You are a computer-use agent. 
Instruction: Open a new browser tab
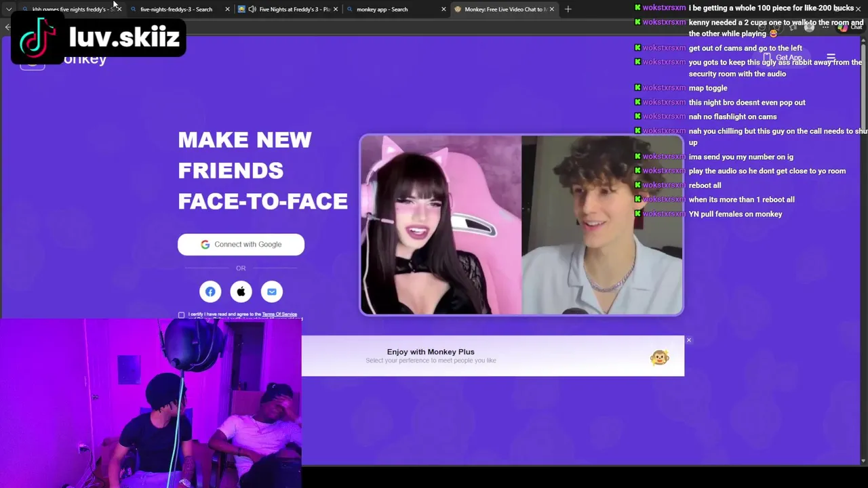coord(568,9)
